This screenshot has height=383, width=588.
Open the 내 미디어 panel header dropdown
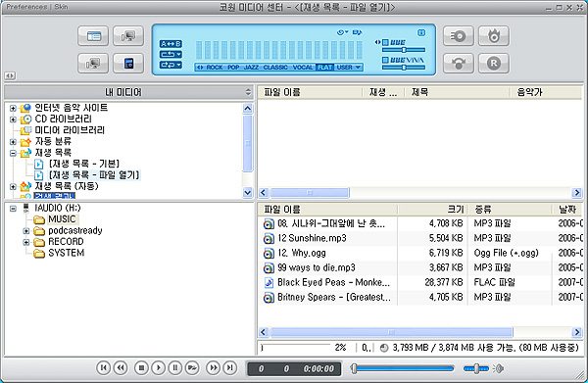248,92
